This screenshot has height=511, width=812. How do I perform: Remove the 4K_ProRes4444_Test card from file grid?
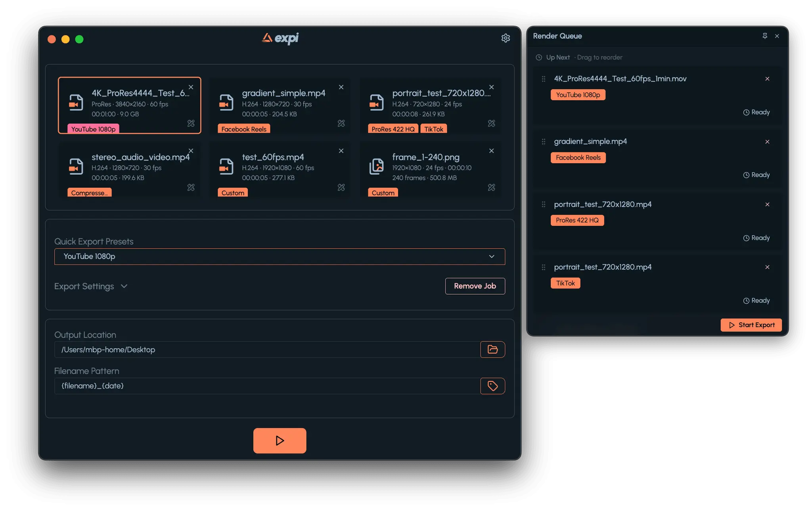(191, 87)
